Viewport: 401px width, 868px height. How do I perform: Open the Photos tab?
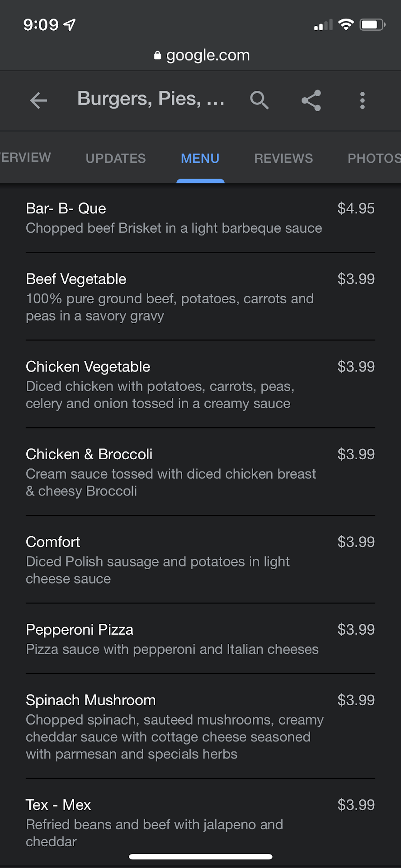(x=373, y=158)
